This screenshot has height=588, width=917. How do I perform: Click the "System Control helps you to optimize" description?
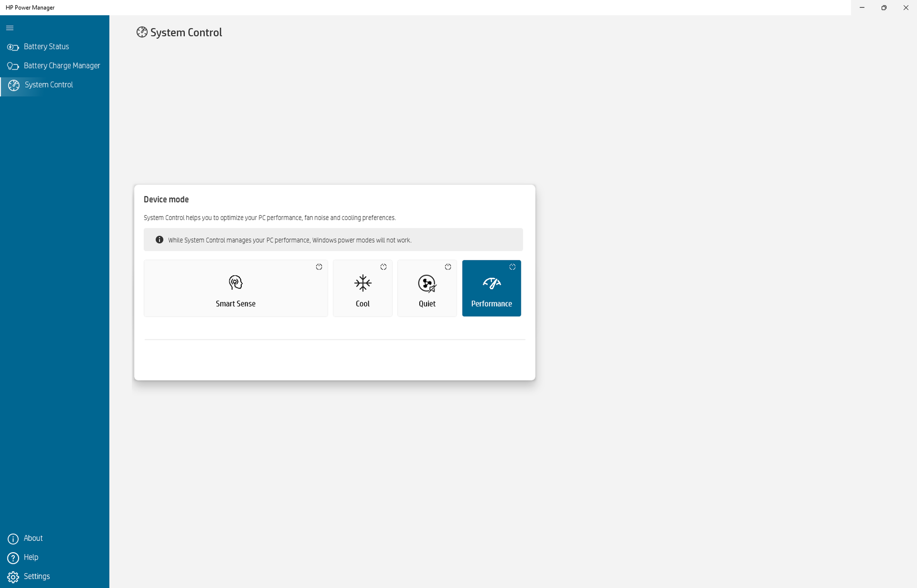coord(270,218)
